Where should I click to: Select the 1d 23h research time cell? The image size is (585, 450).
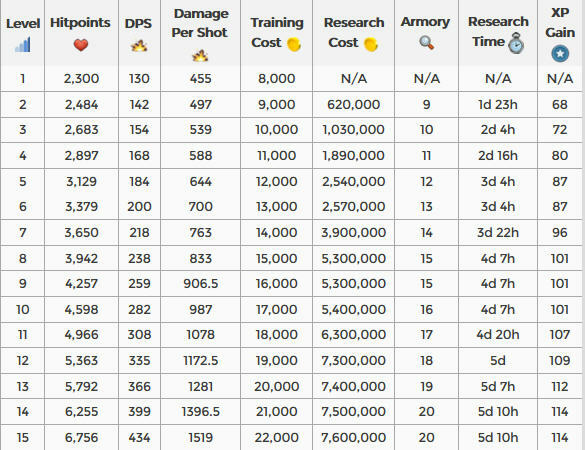pyautogui.click(x=498, y=105)
